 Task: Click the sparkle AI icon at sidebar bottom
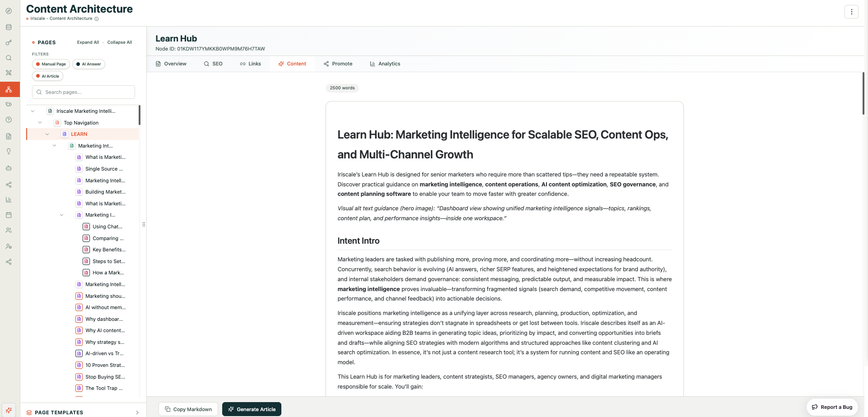[x=9, y=410]
